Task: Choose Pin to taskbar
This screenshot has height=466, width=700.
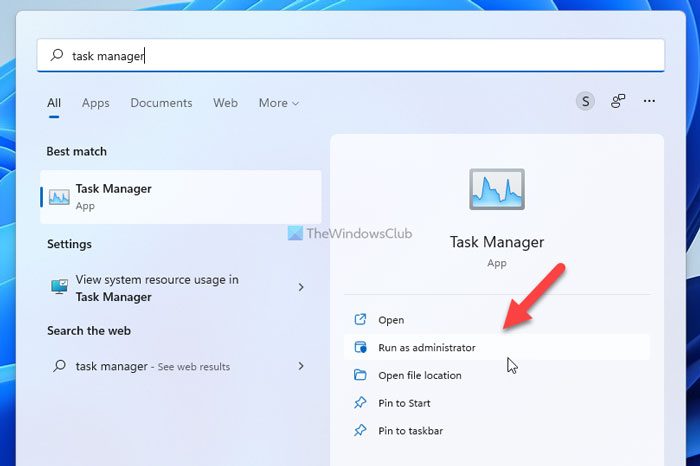Action: (496, 431)
